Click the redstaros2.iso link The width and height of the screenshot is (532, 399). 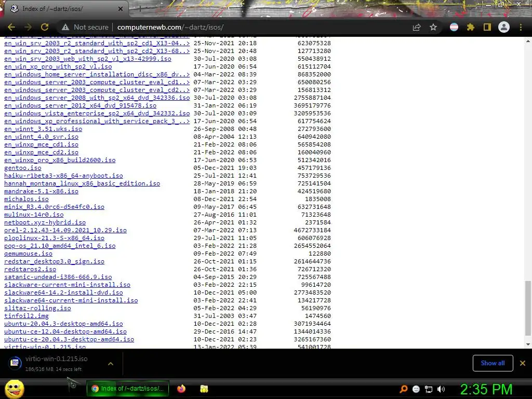30,270
